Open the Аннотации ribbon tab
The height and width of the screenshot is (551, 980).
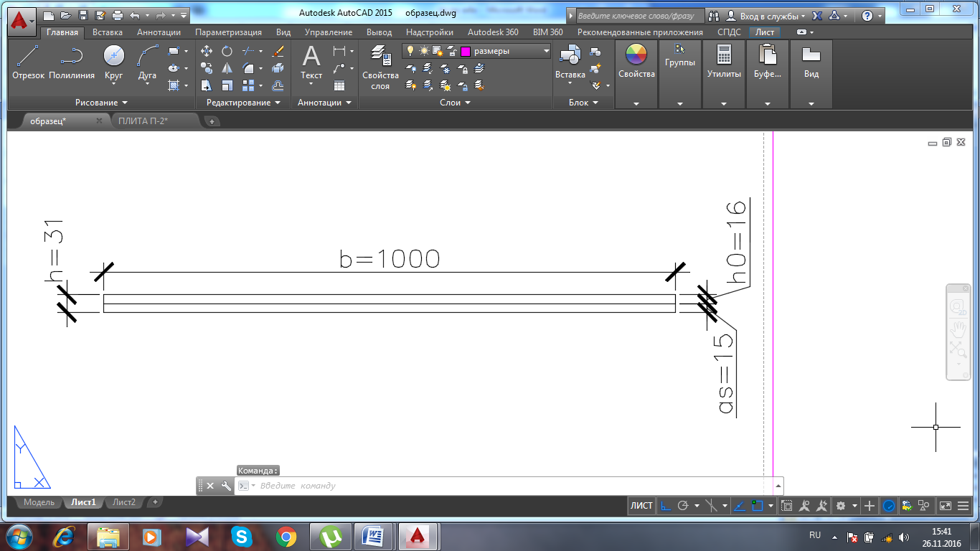159,32
